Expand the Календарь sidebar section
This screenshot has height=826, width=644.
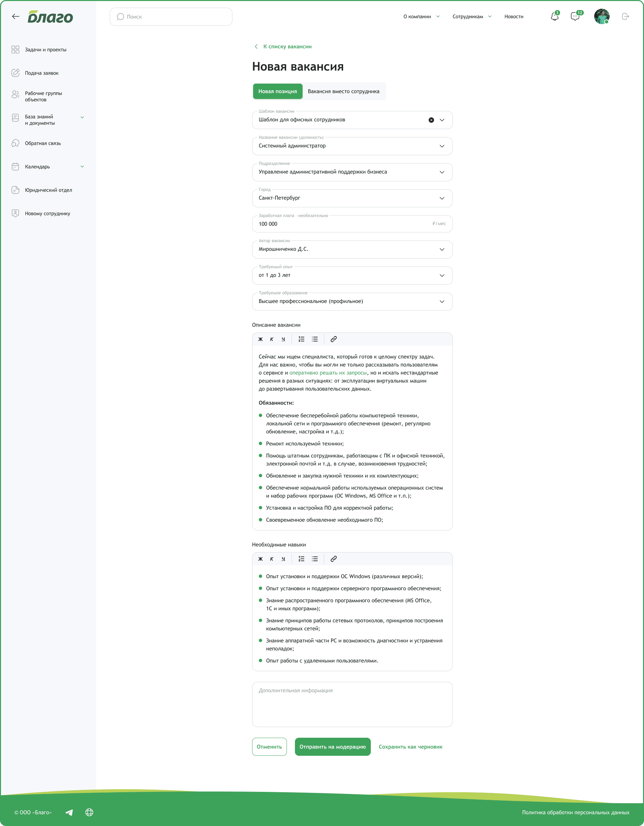pos(82,167)
